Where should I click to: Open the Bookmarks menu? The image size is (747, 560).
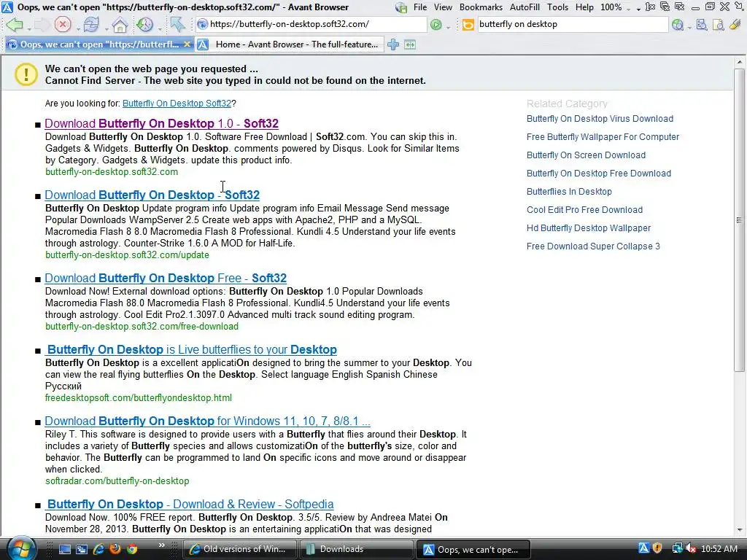(481, 7)
